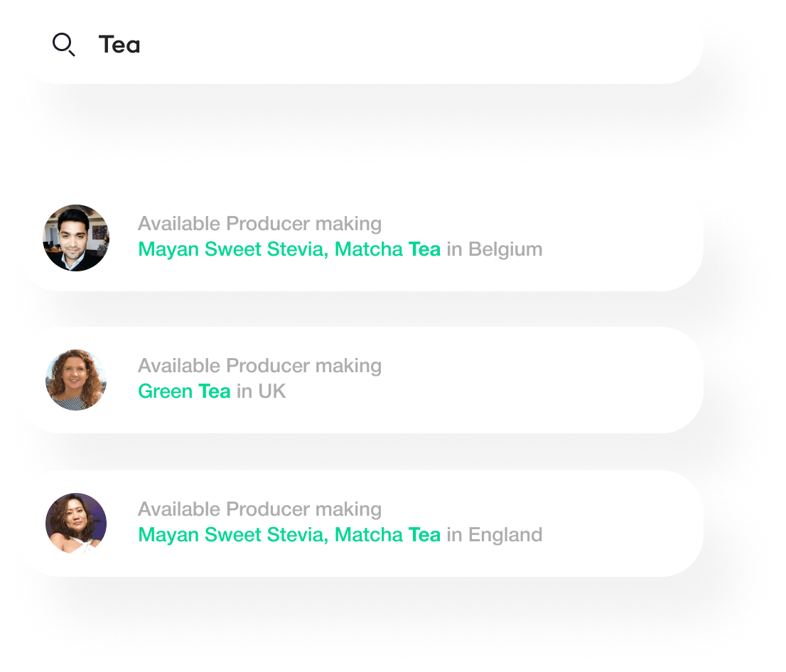
Task: Click "Available Producer making" in the England result
Action: (x=259, y=509)
